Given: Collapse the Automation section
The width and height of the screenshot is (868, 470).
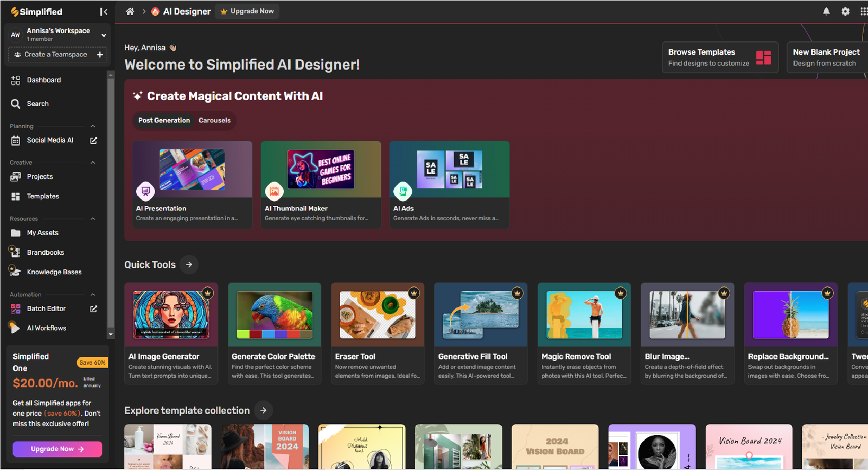Looking at the screenshot, I should [x=93, y=295].
